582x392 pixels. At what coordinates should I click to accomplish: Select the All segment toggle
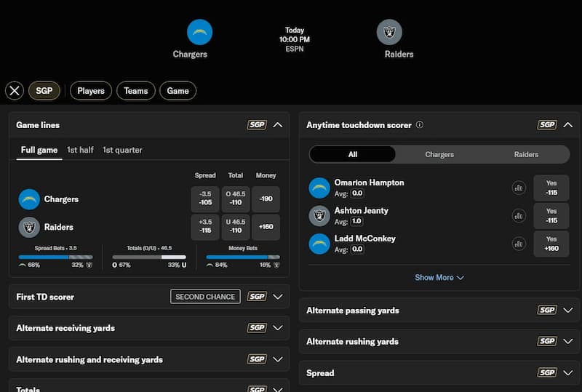point(353,154)
